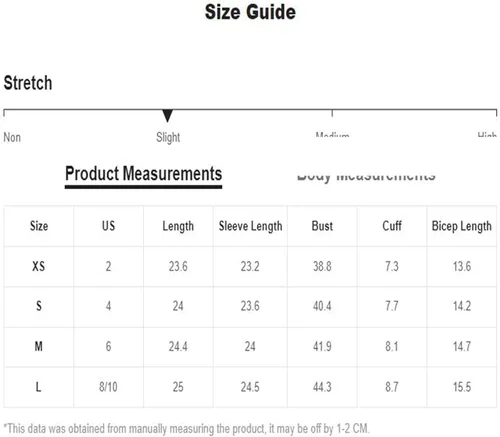The image size is (500, 437).
Task: Click the Size Guide heading
Action: [x=250, y=12]
